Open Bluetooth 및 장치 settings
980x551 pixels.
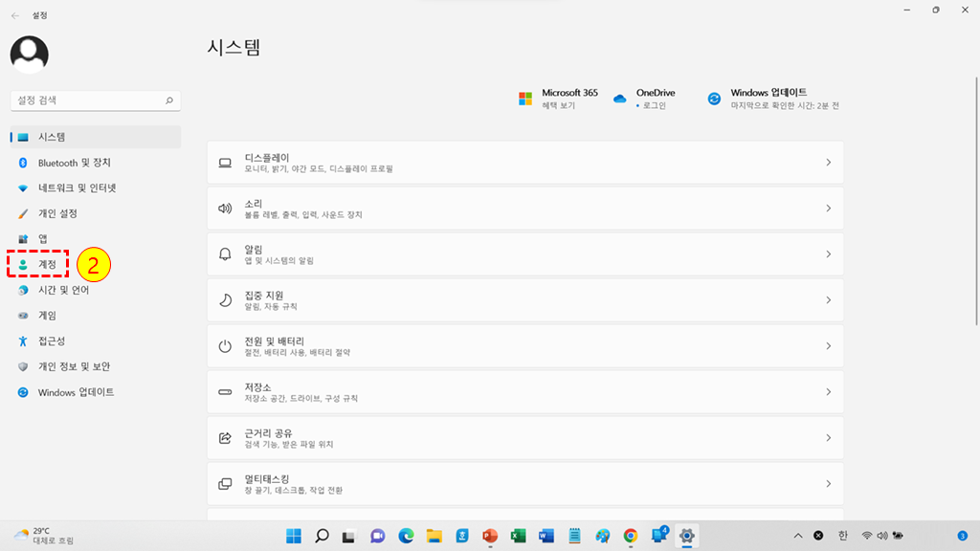click(96, 163)
